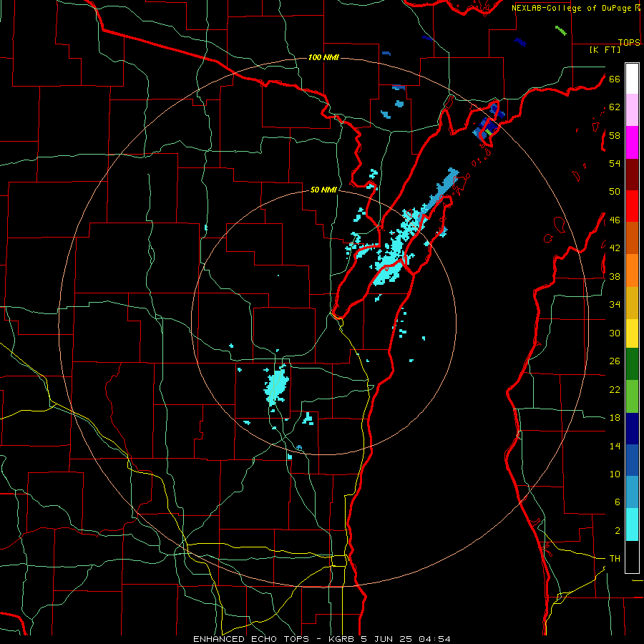Click the "TH" legend label

(615, 559)
